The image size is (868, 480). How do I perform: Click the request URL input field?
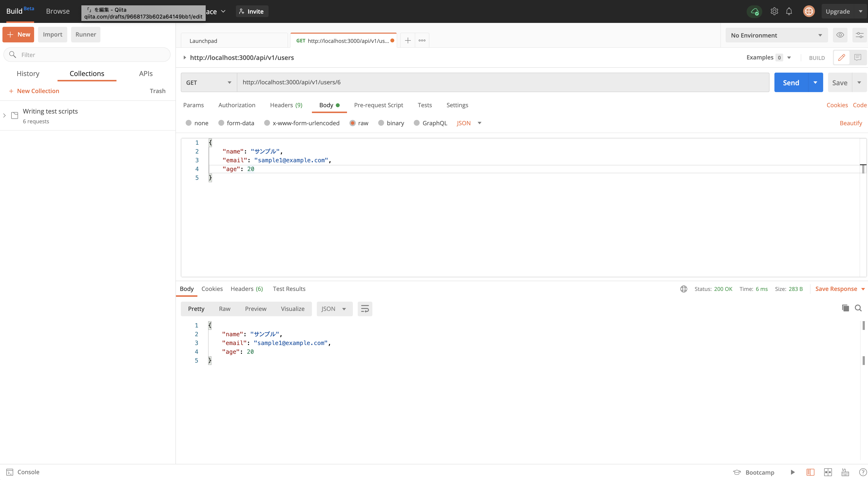pyautogui.click(x=503, y=82)
